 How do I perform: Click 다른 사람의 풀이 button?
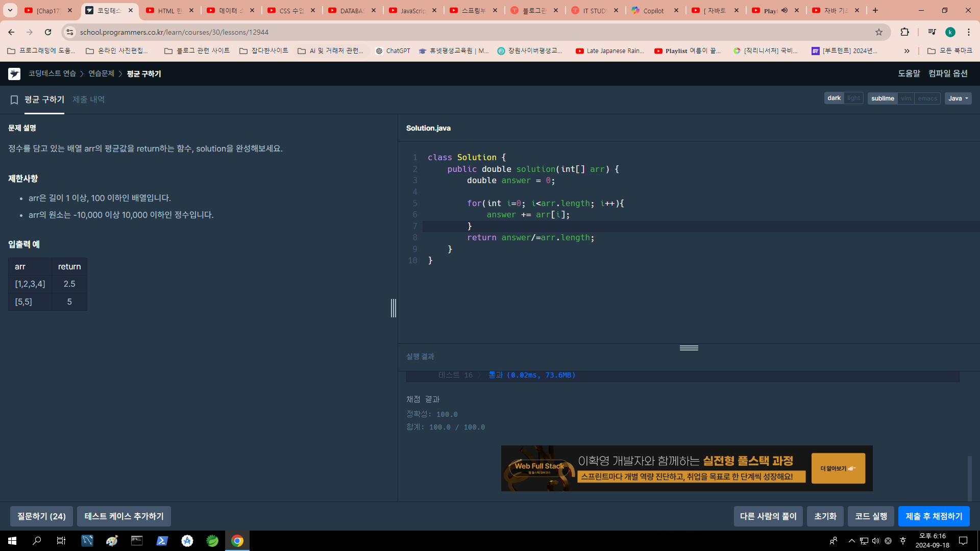[x=768, y=516]
